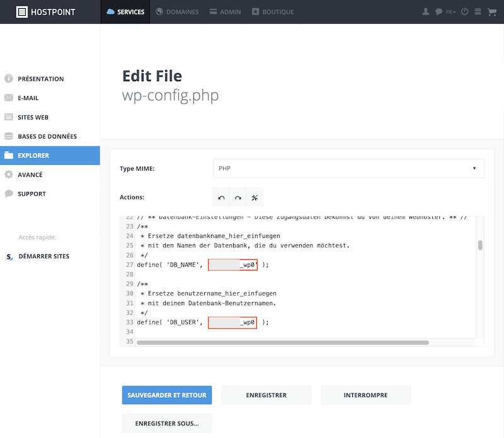Viewport: 504px width, 438px height.
Task: Click text 'Ersetze benutzername_hier_einfuegen'
Action: click(x=212, y=293)
